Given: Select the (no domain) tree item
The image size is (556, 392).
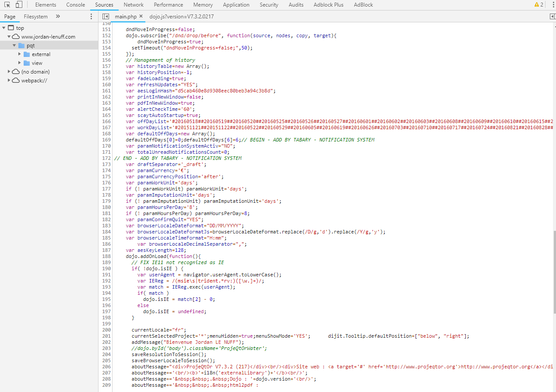Looking at the screenshot, I should (x=35, y=72).
